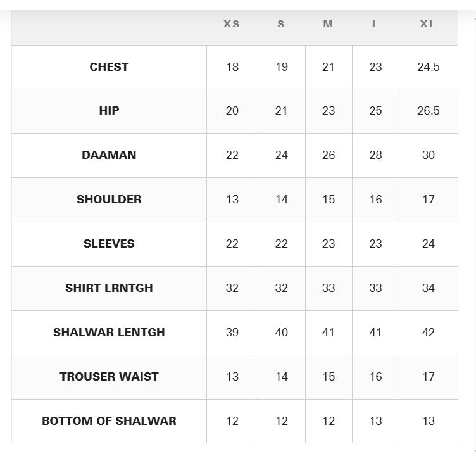Screen dimensions: 476x456
Task: Click the SHALWAR LENTGH row label
Action: tap(109, 332)
